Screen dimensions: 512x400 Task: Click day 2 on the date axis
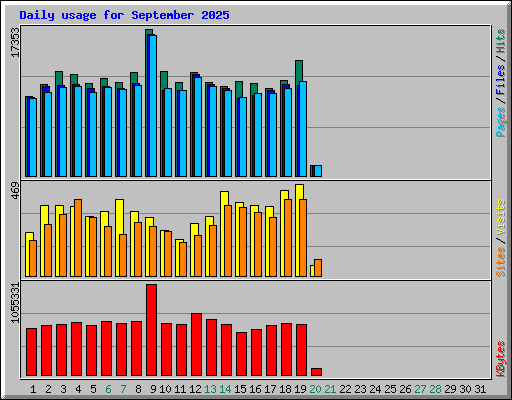click(48, 389)
